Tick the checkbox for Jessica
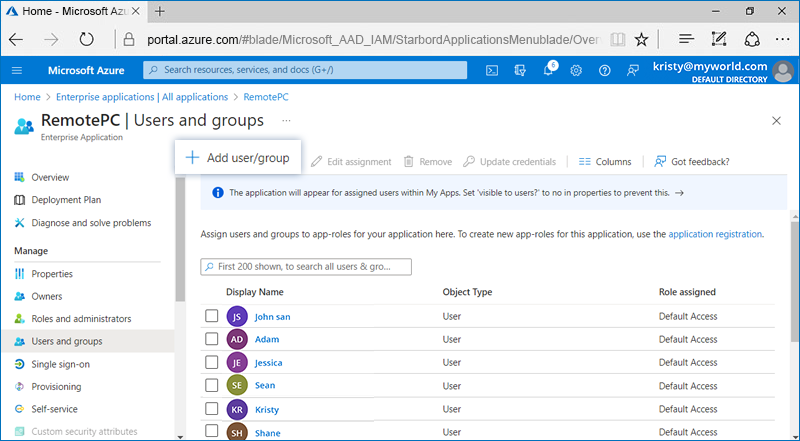Screen dimensions: 800x441 (x=211, y=362)
